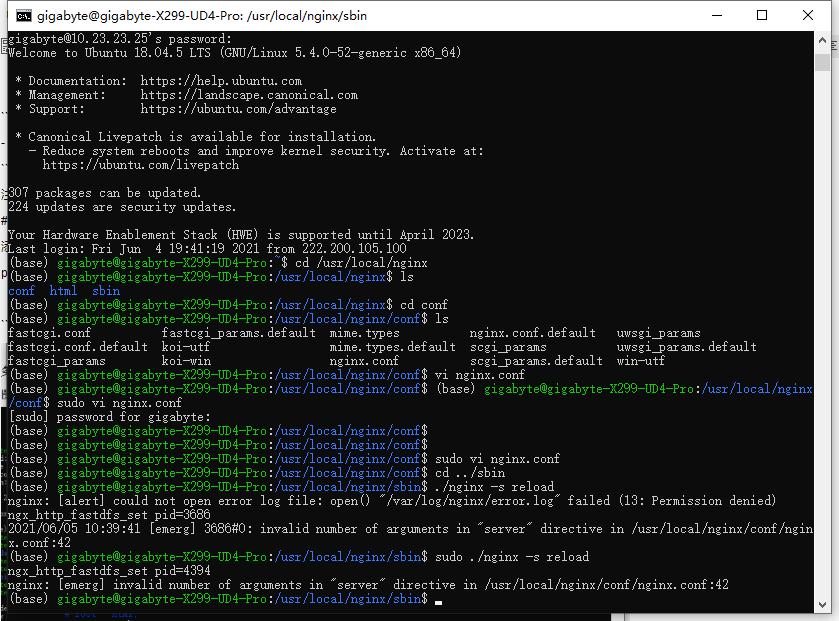Click the './nginx -s reload' command without sudo
Screen dimensions: 839x621
(x=494, y=487)
